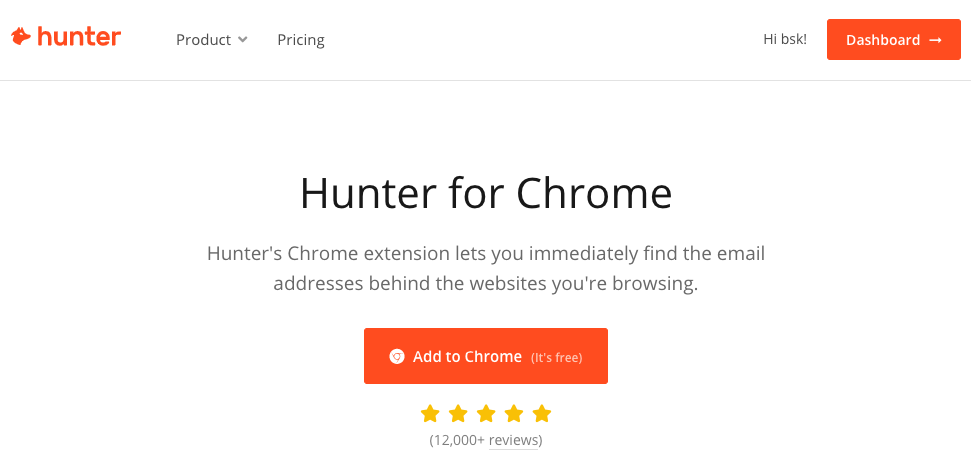Click the Hi bsk! greeting

(785, 39)
